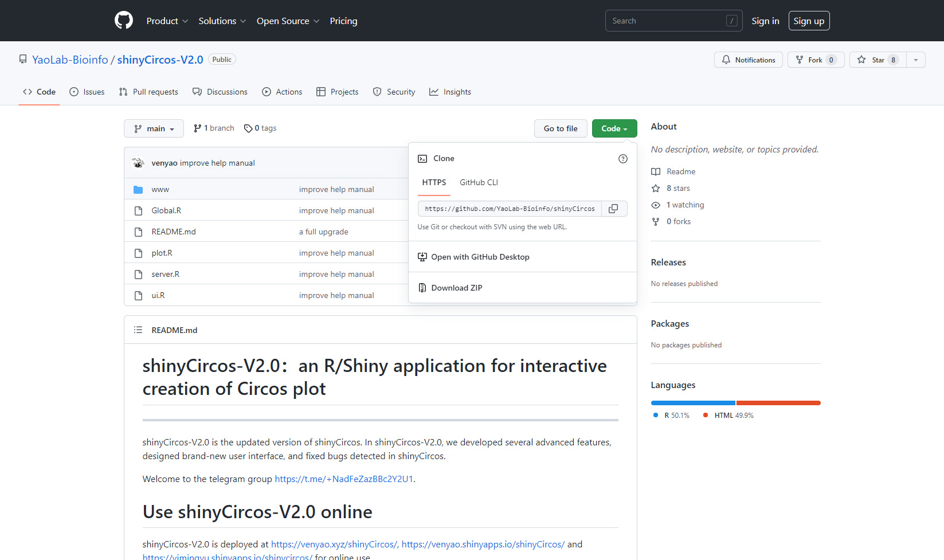Viewport: 944px width, 560px height.
Task: Click the branch icon next to 1 branch
Action: (197, 128)
